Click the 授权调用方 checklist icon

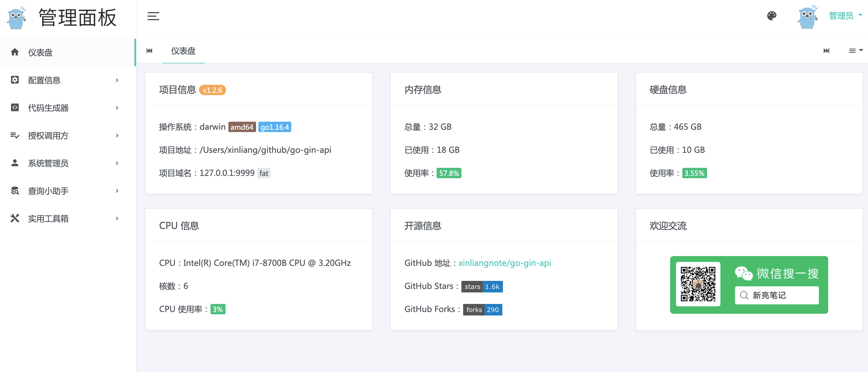[x=15, y=135]
